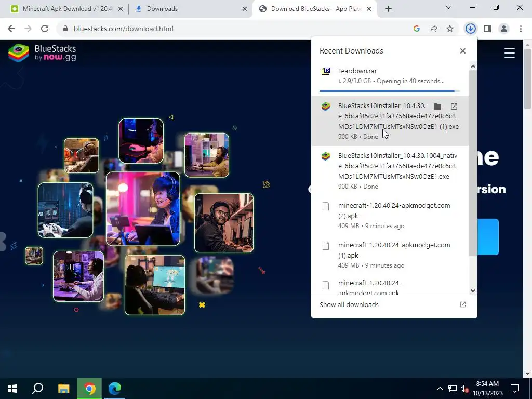Open Microsoft Edge from taskbar
This screenshot has height=399, width=532.
[x=115, y=389]
